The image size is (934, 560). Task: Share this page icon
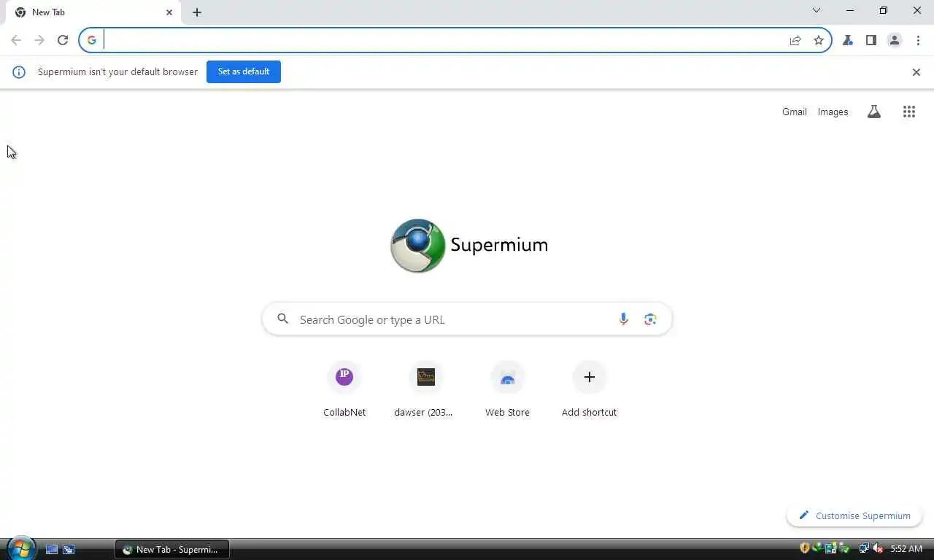tap(795, 40)
